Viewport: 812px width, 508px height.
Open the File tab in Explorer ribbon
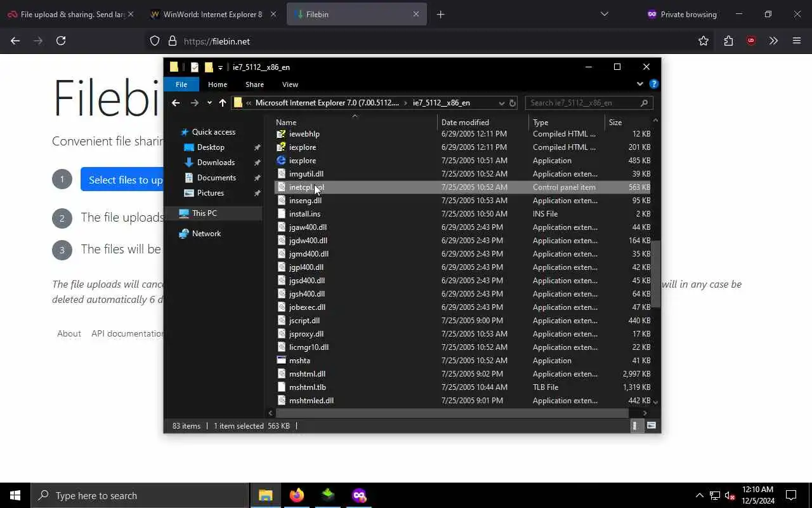(181, 84)
